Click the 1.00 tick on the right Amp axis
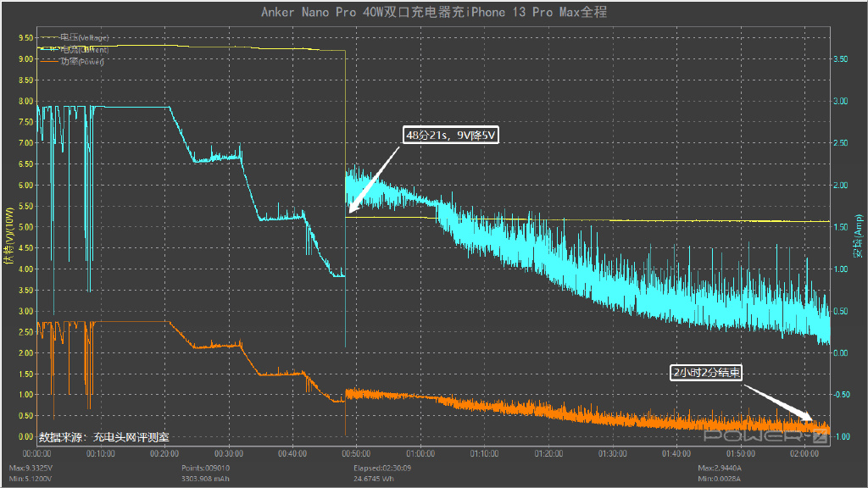The width and height of the screenshot is (868, 488). tap(840, 269)
